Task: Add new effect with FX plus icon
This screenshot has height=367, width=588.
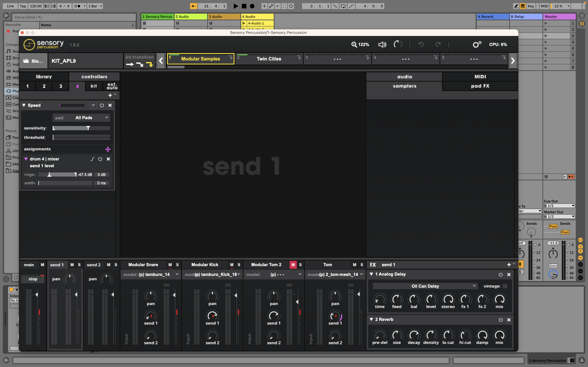Action: click(x=509, y=265)
